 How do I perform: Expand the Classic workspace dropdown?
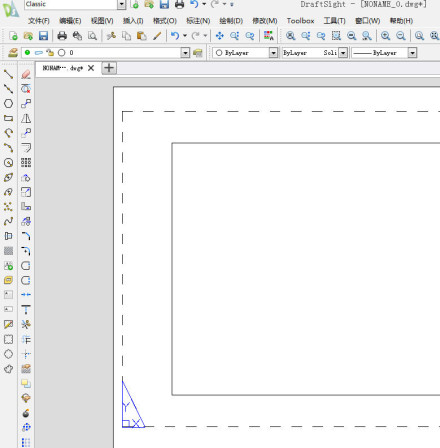(x=122, y=4)
